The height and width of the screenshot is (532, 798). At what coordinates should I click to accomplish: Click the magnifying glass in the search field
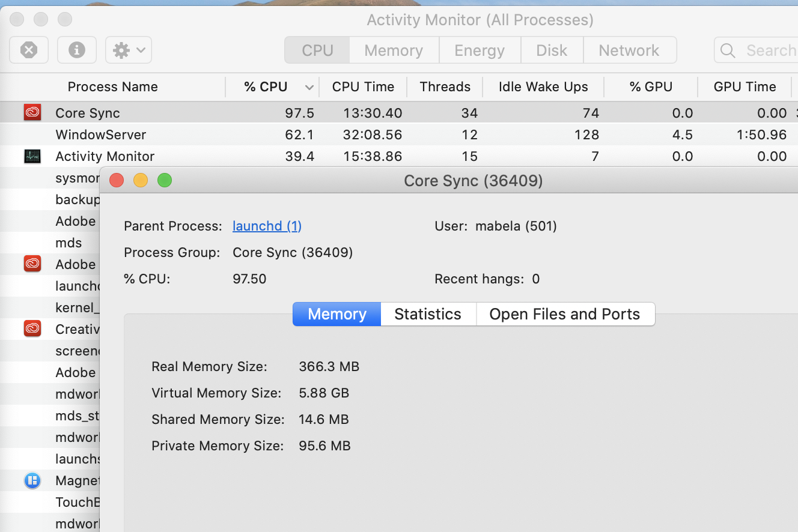pos(727,50)
